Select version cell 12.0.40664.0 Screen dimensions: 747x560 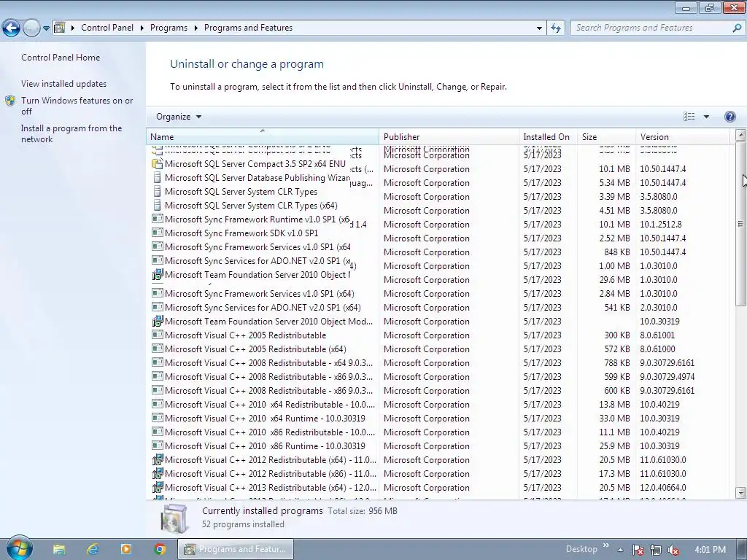coord(662,488)
